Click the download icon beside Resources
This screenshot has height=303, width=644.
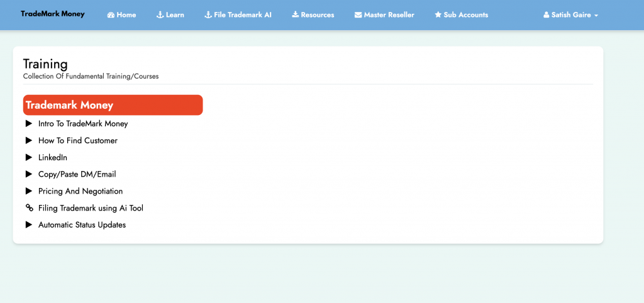click(x=296, y=15)
